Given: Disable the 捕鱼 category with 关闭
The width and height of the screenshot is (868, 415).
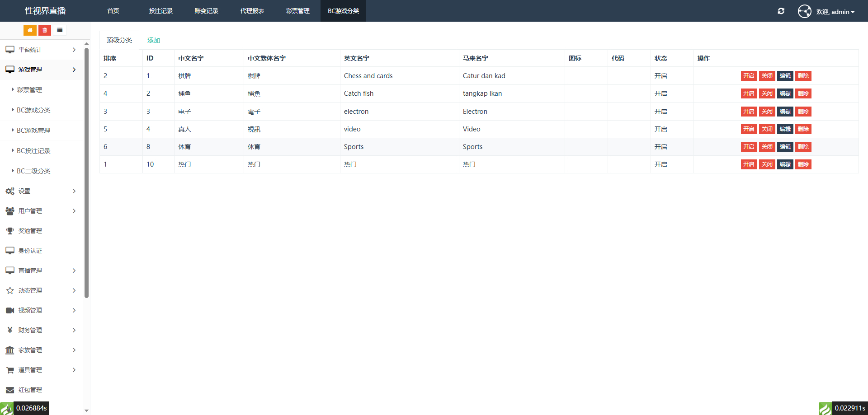Looking at the screenshot, I should click(x=767, y=93).
